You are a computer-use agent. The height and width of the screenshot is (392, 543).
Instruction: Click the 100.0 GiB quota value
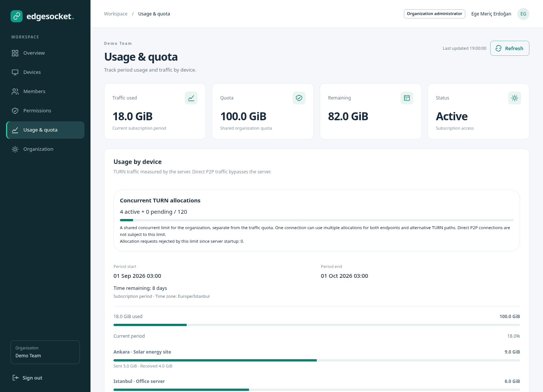pos(243,116)
